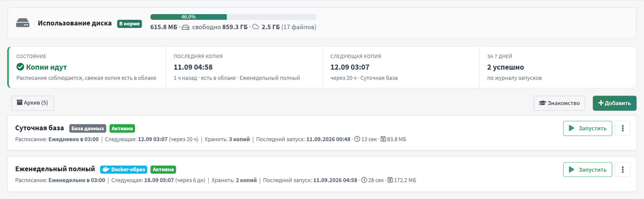Click the В норме status badge
Screen dimensions: 644x199
pos(130,24)
